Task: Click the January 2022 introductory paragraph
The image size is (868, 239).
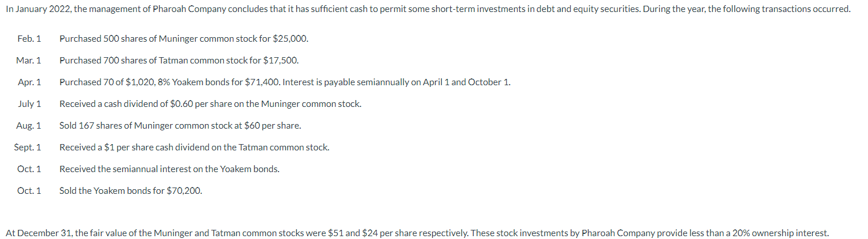Action: (428, 10)
